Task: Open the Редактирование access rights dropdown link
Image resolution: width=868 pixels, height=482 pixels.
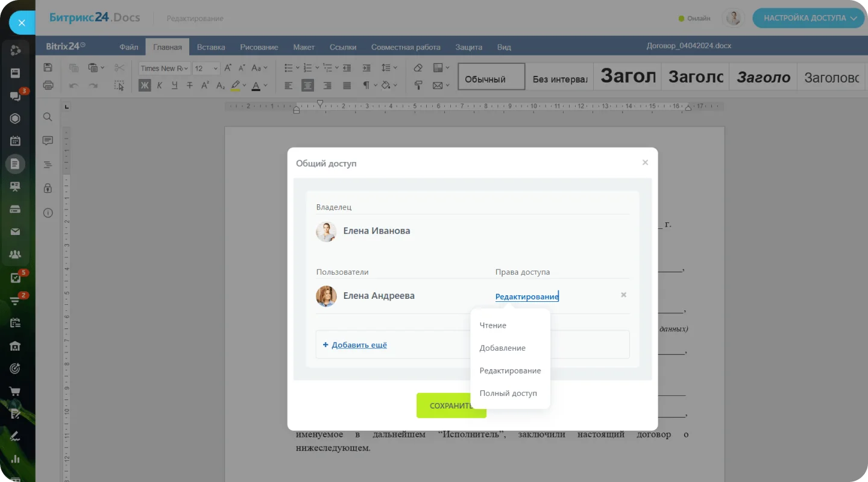Action: pyautogui.click(x=527, y=296)
